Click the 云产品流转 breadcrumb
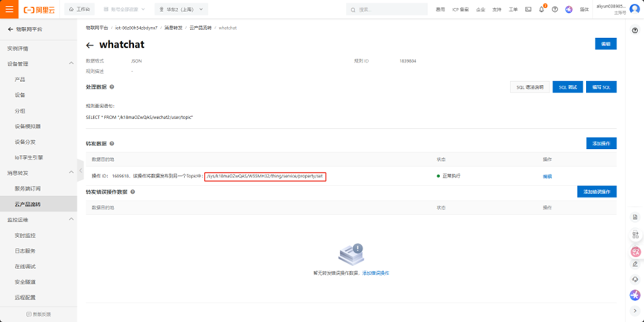This screenshot has height=322, width=644. point(200,28)
